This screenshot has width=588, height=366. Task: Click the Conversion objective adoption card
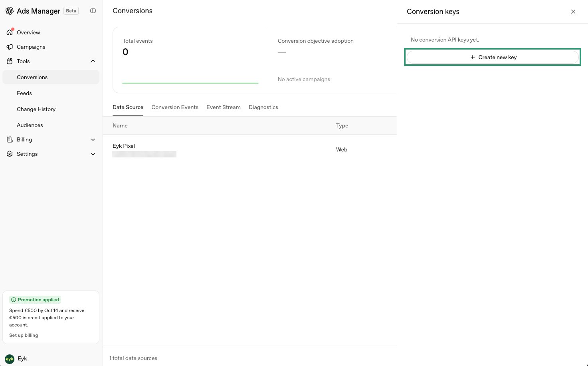333,60
